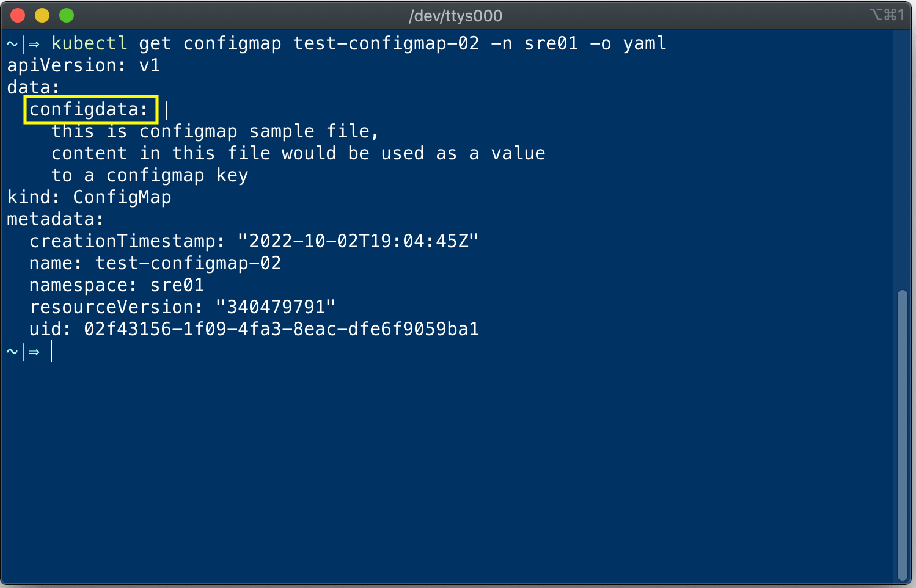Click the test-configmap-02 name value
The height and width of the screenshot is (588, 916).
pyautogui.click(x=188, y=263)
